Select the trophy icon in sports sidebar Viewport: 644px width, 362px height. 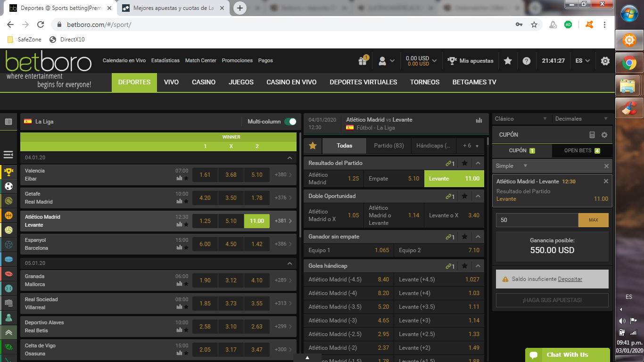[8, 172]
